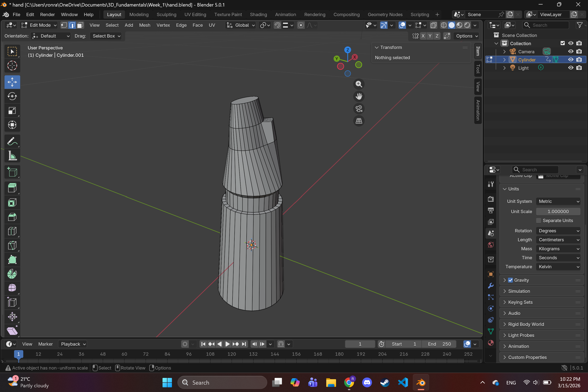Viewport: 588px width, 392px height.
Task: Pick the Bevel tool
Action: click(x=12, y=217)
